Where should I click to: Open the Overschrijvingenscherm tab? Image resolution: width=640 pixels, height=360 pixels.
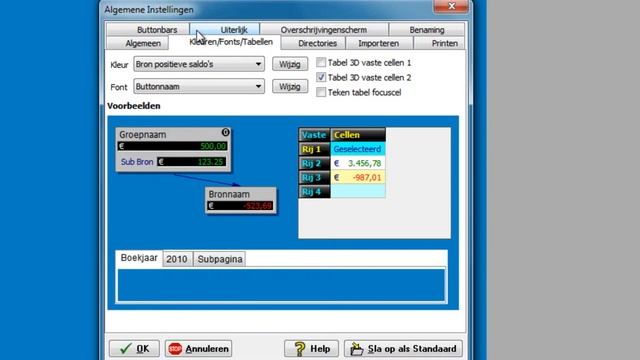(x=324, y=30)
